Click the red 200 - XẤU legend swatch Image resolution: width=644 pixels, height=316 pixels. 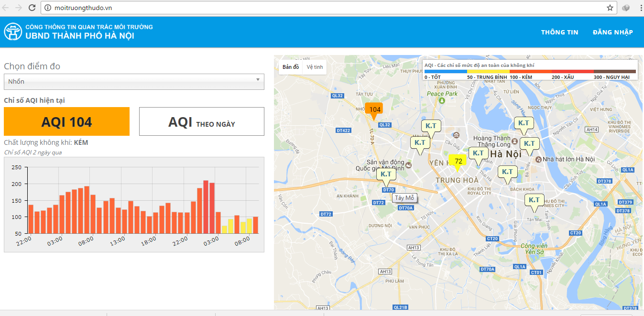tap(573, 71)
